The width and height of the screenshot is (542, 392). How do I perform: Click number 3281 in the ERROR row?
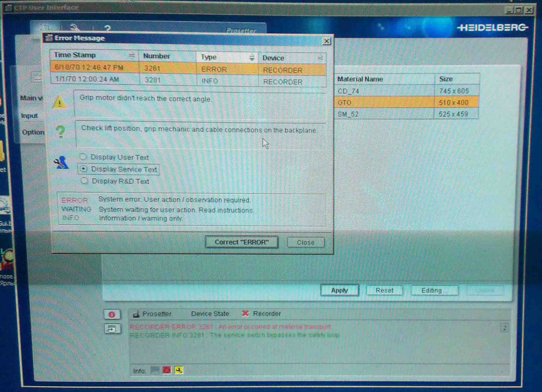(x=168, y=68)
